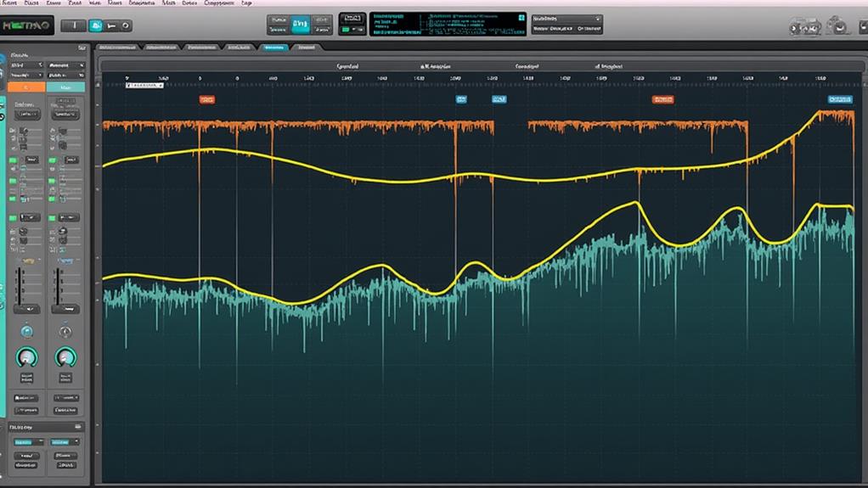The image size is (868, 488).
Task: Open the first dropdown in left panel's second row
Action: click(x=26, y=75)
